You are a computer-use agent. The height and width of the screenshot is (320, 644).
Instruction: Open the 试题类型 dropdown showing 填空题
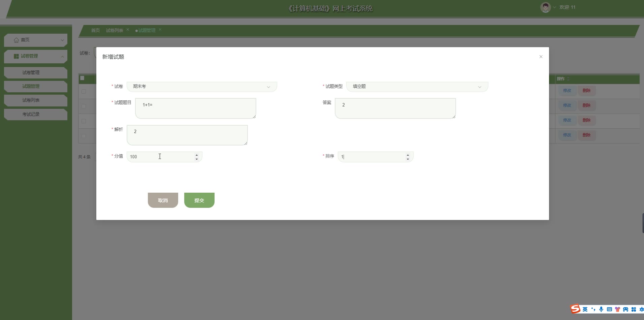pyautogui.click(x=417, y=87)
